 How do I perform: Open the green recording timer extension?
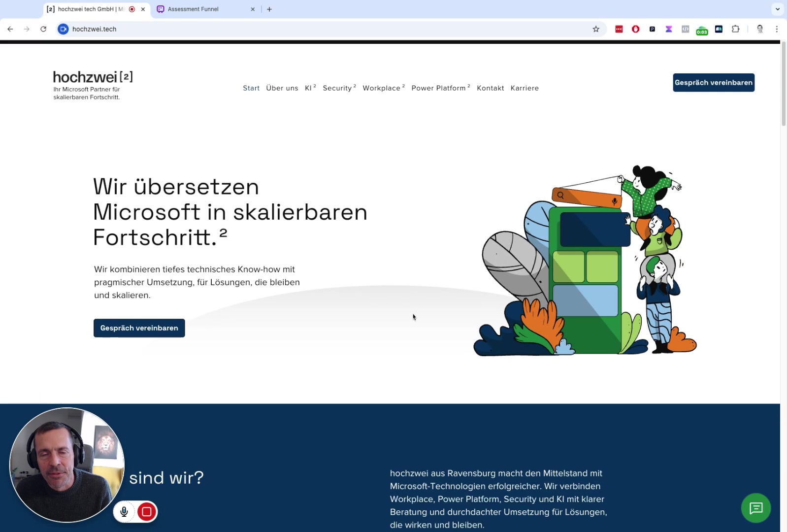click(702, 30)
